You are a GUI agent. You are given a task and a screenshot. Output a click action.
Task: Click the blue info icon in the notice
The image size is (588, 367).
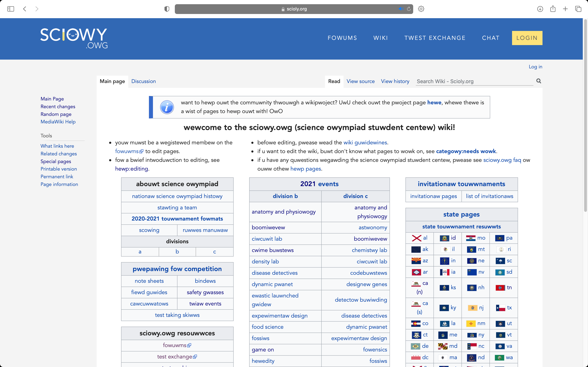167,107
